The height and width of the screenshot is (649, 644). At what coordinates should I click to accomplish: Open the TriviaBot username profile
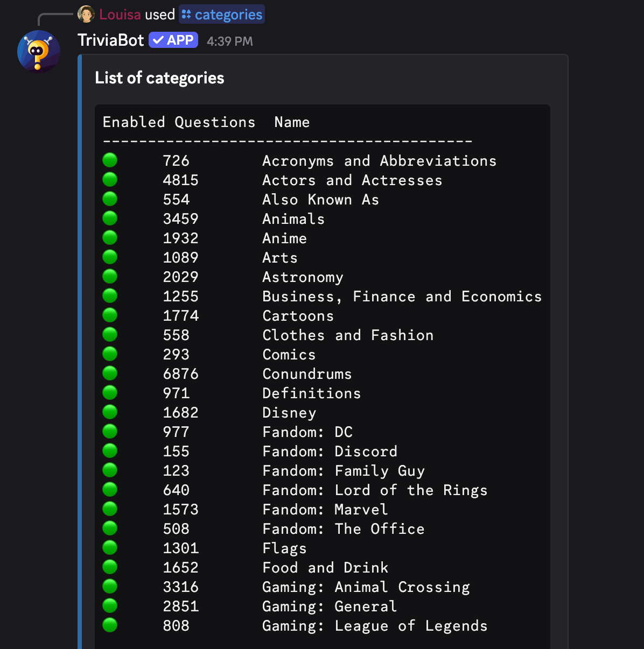point(110,40)
